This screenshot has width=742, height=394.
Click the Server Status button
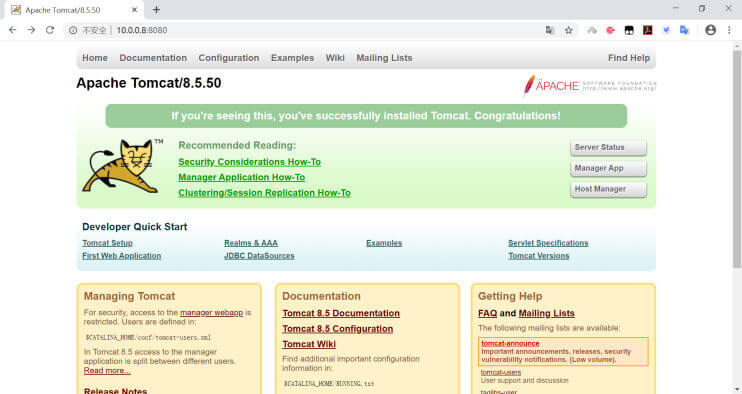click(x=609, y=148)
